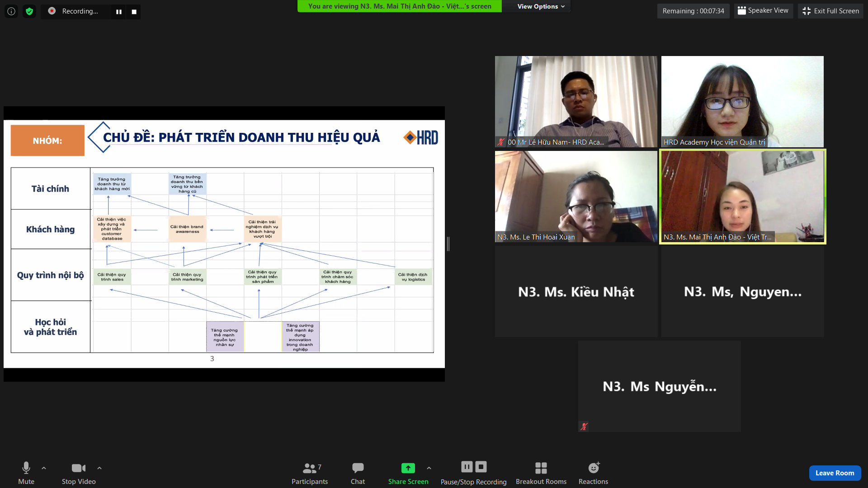
Task: Click the Leave Room button
Action: pyautogui.click(x=835, y=473)
